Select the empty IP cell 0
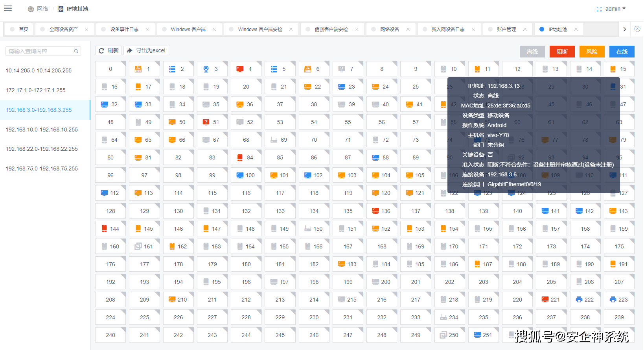644x350 pixels. point(110,69)
